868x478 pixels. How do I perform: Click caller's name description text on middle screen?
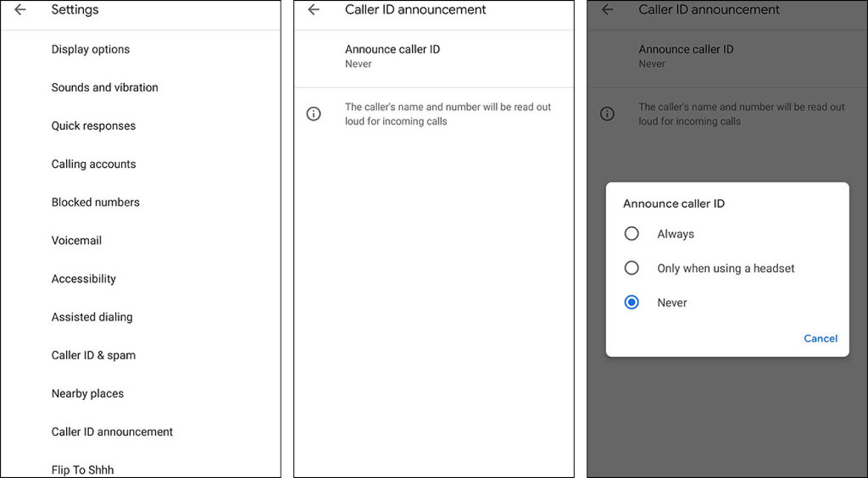point(448,114)
